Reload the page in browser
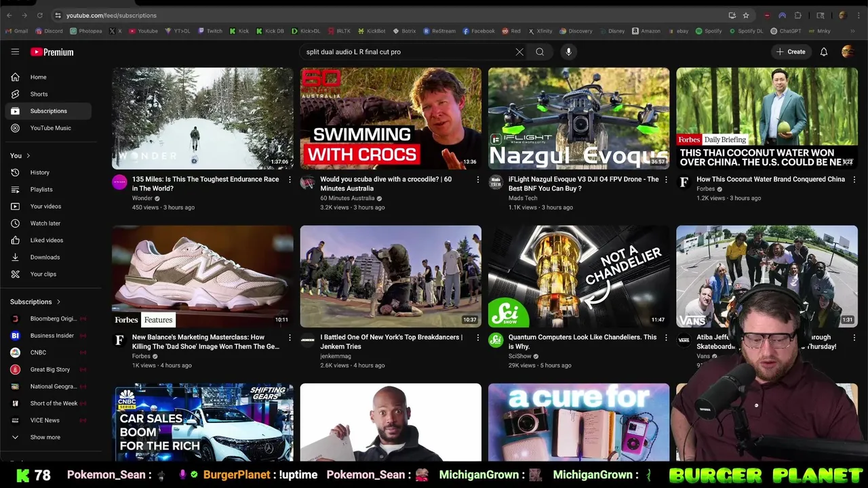This screenshot has height=488, width=868. click(40, 15)
